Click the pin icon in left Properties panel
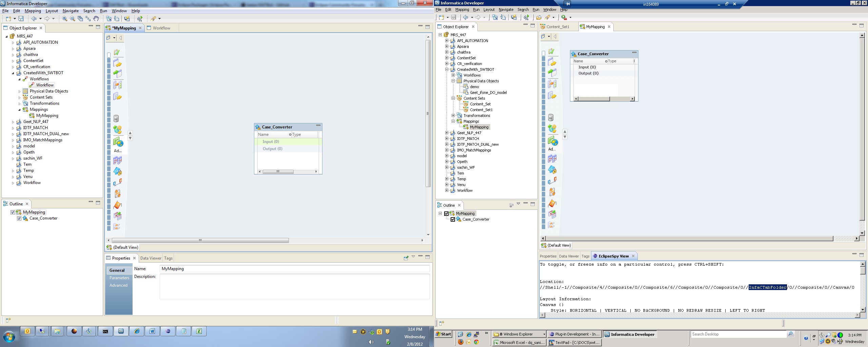The height and width of the screenshot is (347, 868). pyautogui.click(x=406, y=258)
